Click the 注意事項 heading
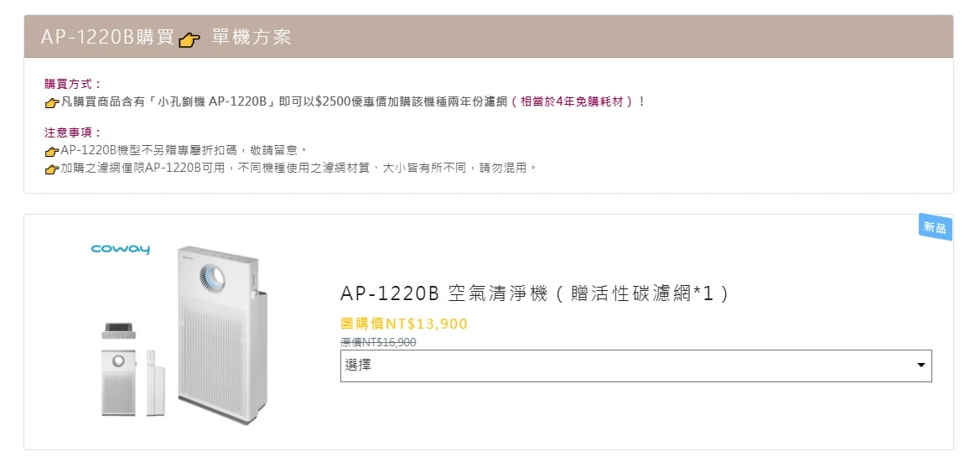Image resolution: width=980 pixels, height=467 pixels. point(73,132)
